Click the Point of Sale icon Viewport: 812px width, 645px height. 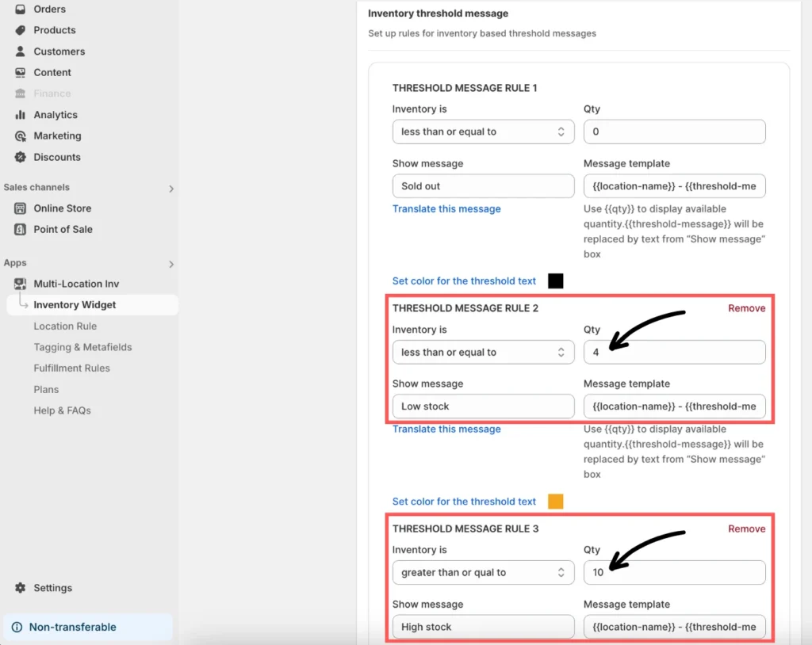click(21, 230)
